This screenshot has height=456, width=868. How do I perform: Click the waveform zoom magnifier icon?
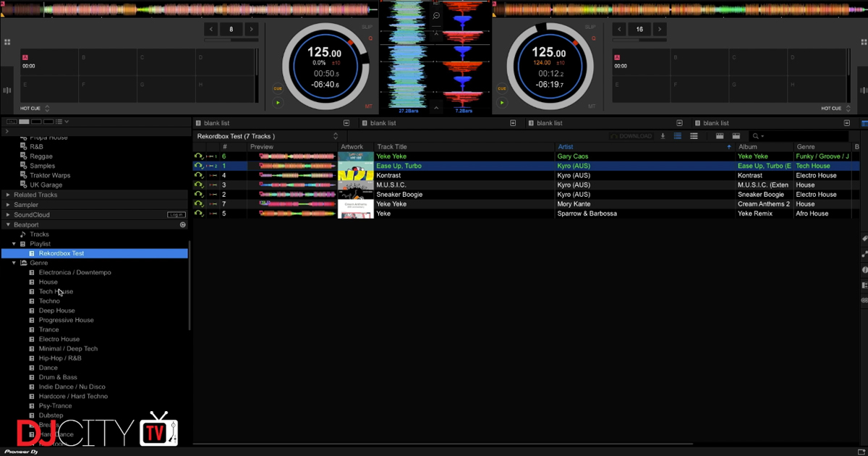[x=436, y=16]
